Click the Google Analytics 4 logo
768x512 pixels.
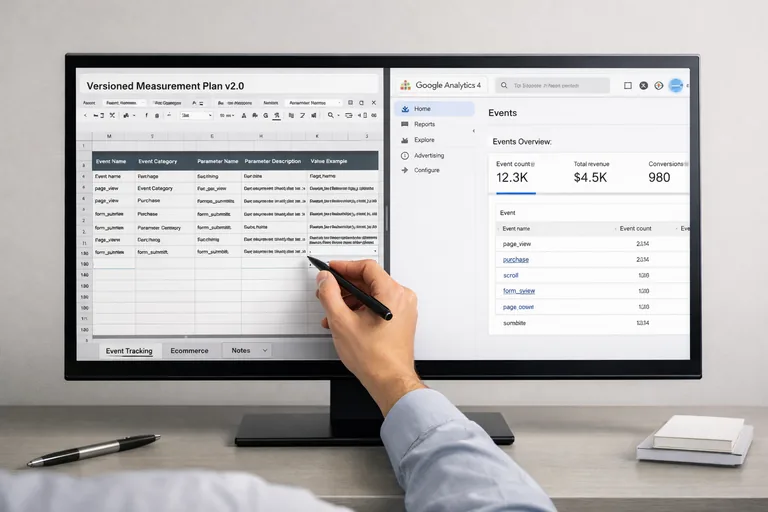[x=405, y=86]
